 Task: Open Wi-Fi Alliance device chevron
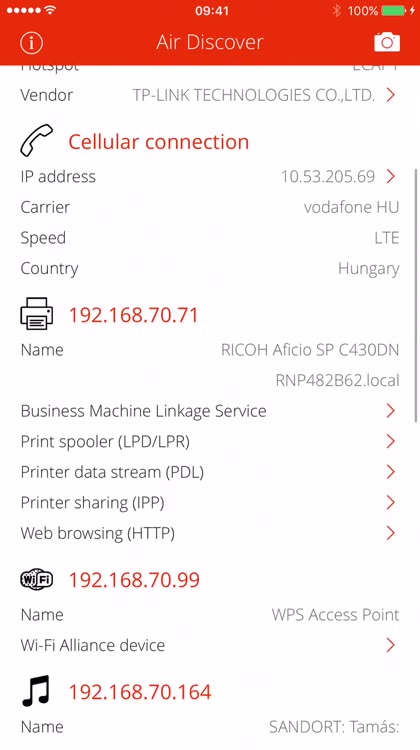point(391,645)
